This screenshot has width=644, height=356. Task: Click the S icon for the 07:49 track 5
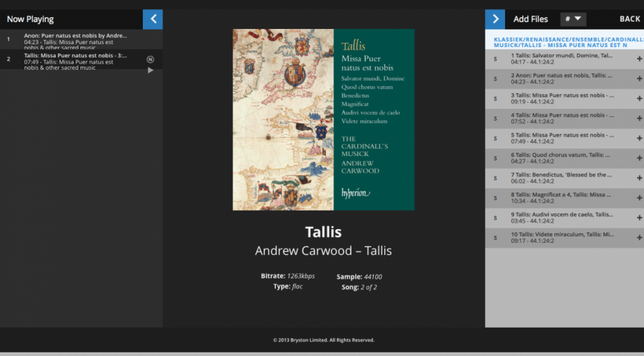pos(496,138)
